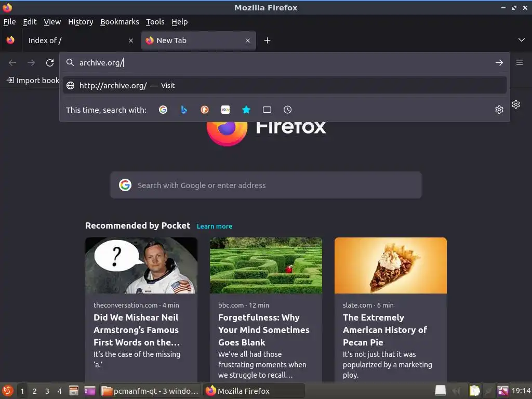Open the History menu
This screenshot has width=532, height=399.
pyautogui.click(x=81, y=22)
